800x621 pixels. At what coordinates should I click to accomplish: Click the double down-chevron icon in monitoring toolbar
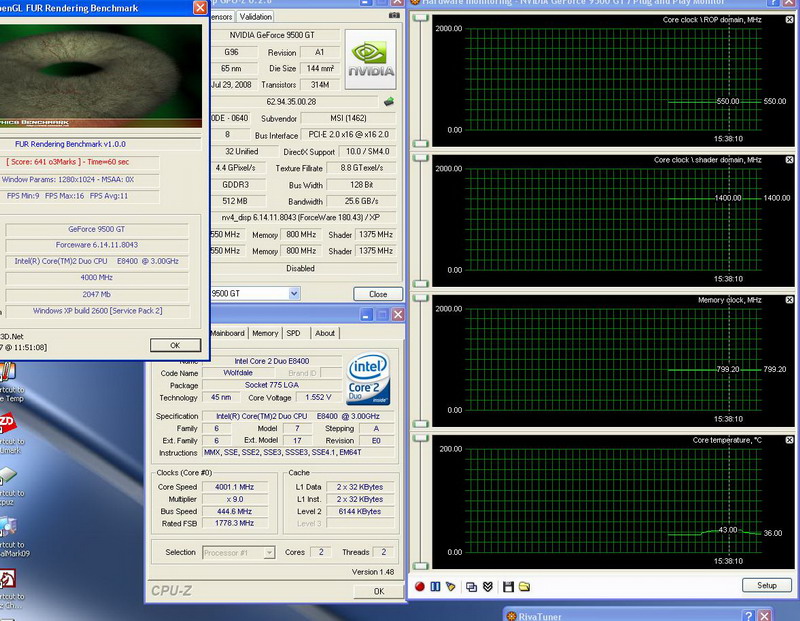pos(488,587)
